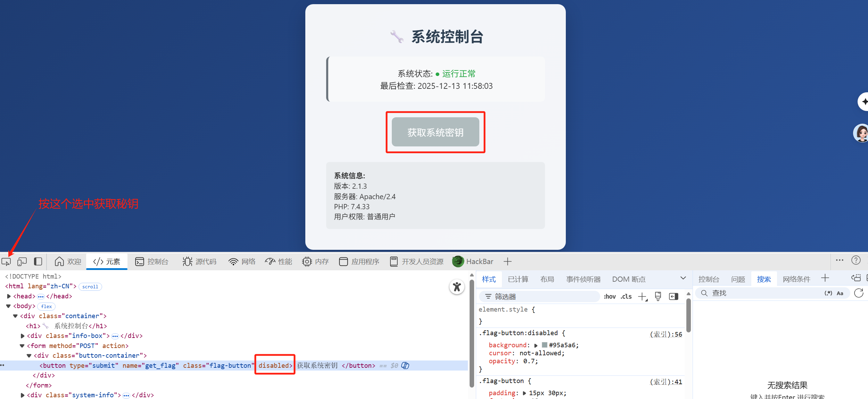Open DevTools help question mark icon
Viewport: 868px width, 399px height.
click(x=856, y=261)
